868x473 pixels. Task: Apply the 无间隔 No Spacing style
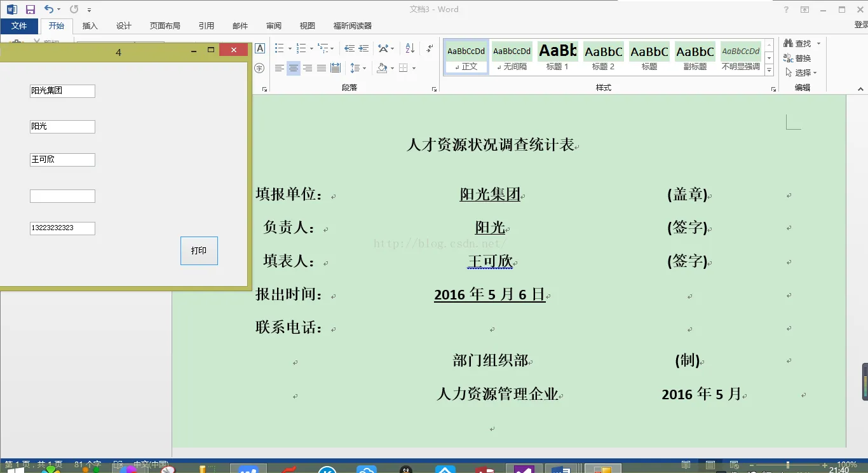point(512,57)
